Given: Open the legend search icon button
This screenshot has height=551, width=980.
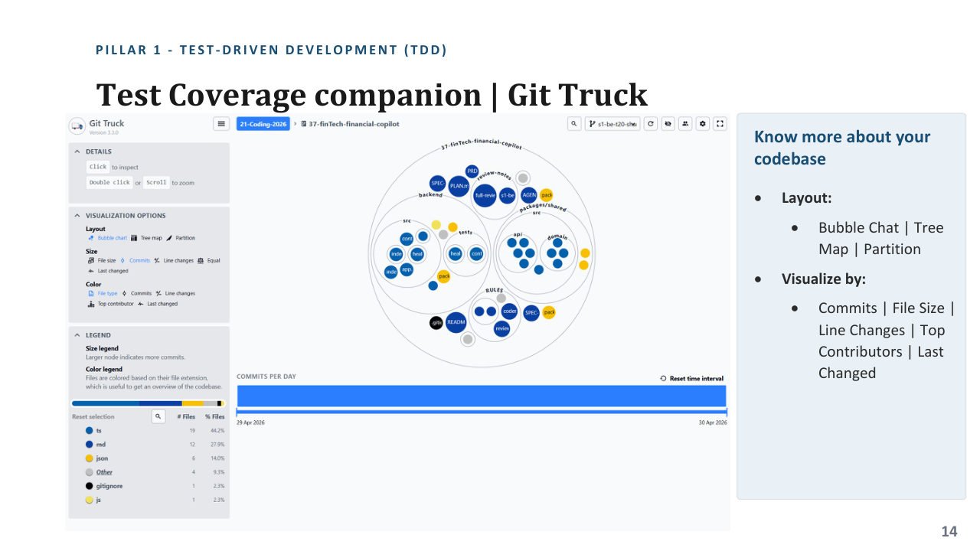Looking at the screenshot, I should tap(158, 416).
